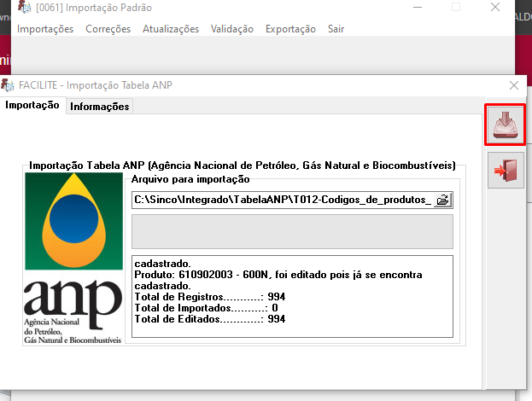Open the Atualizações menu

[171, 29]
